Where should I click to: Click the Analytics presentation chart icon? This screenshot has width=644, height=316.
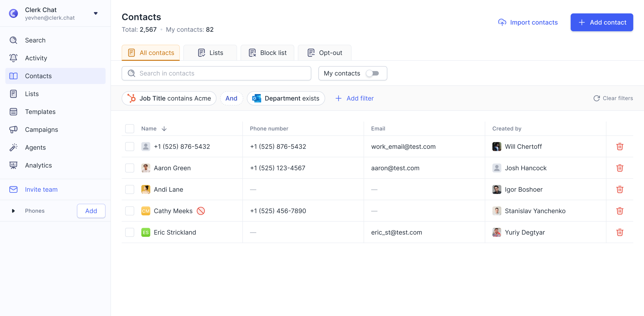(x=13, y=165)
